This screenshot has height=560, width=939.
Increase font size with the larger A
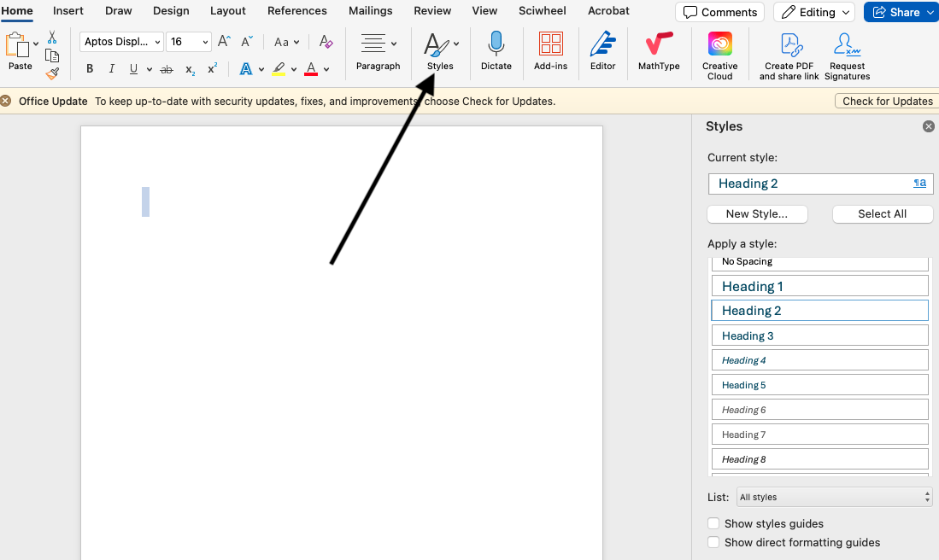click(224, 41)
